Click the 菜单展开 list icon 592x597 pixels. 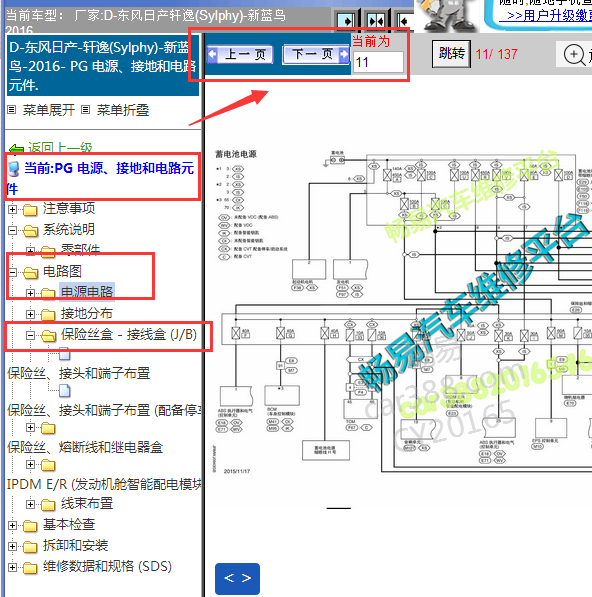point(12,110)
